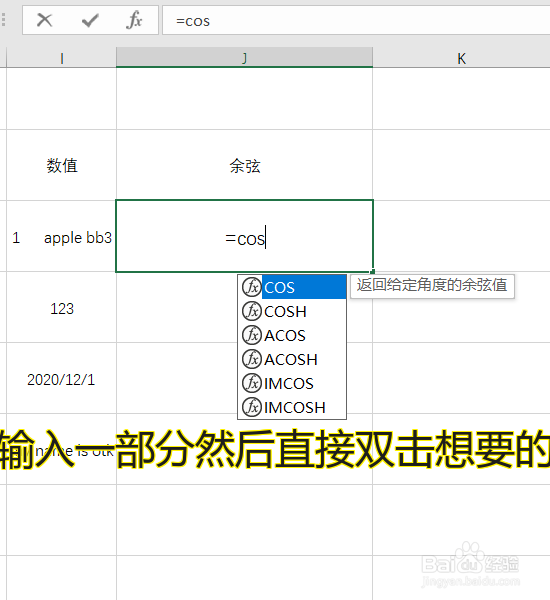Click the fx icon beside COSH
This screenshot has height=600, width=550.
coord(251,311)
